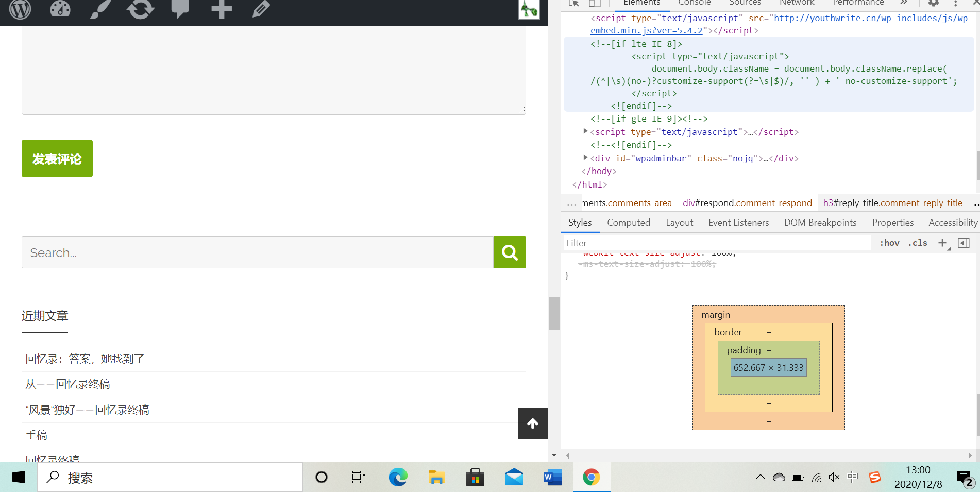980x492 pixels.
Task: Click inside the comment textarea
Action: tap(274, 70)
